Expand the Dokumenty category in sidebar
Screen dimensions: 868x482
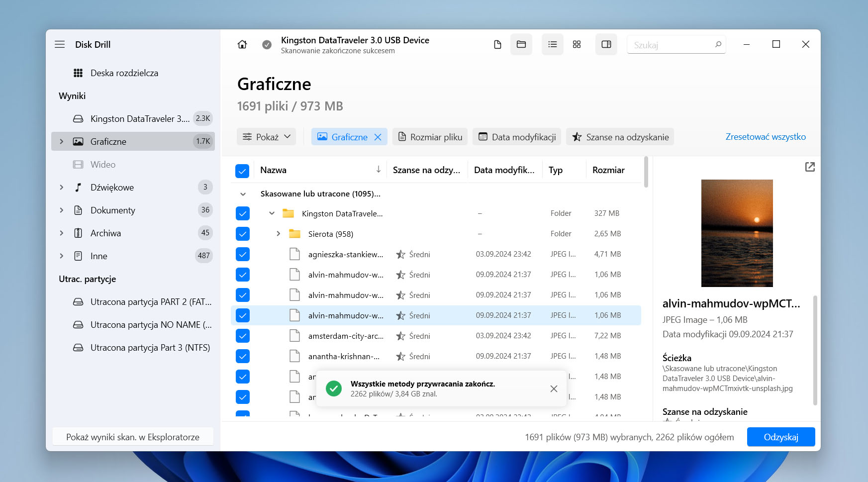[62, 210]
